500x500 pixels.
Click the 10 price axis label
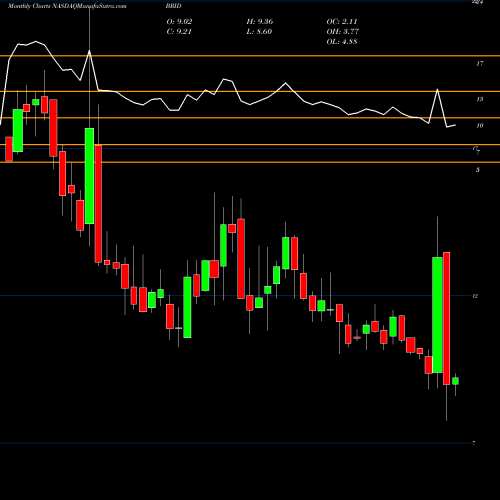(479, 126)
